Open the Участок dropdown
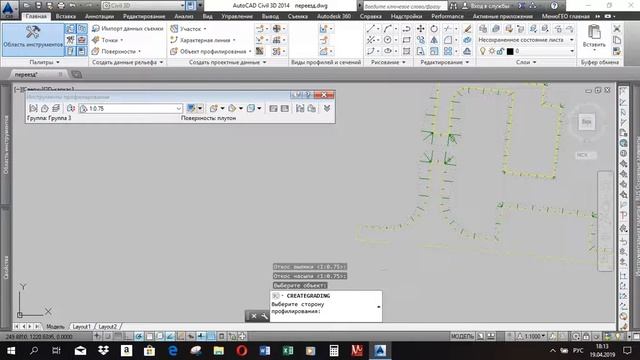This screenshot has width=640, height=360. click(188, 29)
